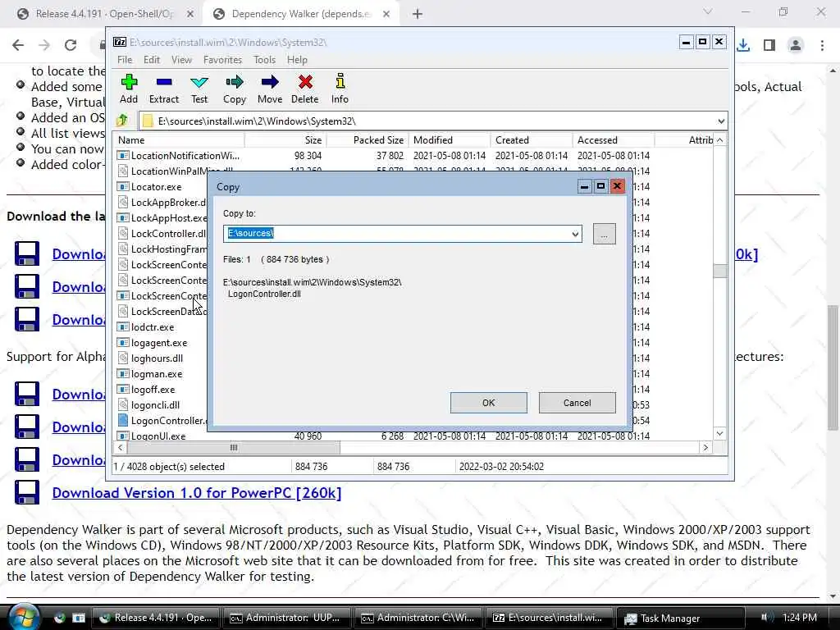Viewport: 840px width, 630px height.
Task: Click the 7-Zip window title icon
Action: tap(120, 42)
